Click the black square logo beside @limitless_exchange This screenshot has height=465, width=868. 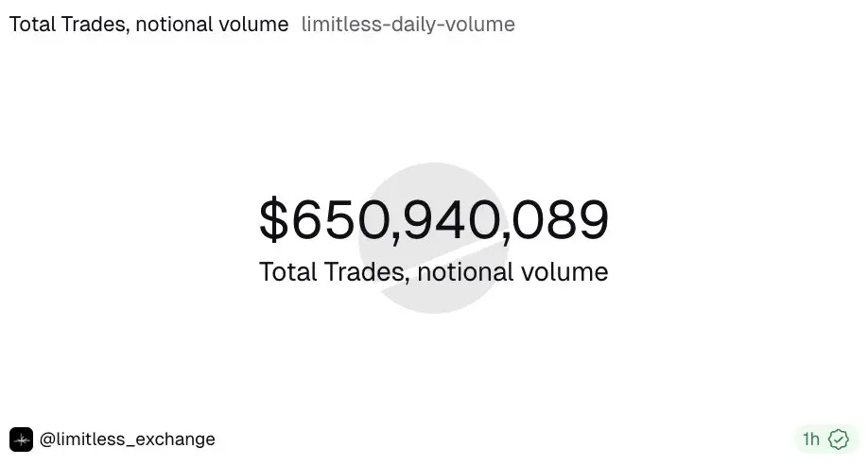coord(21,439)
